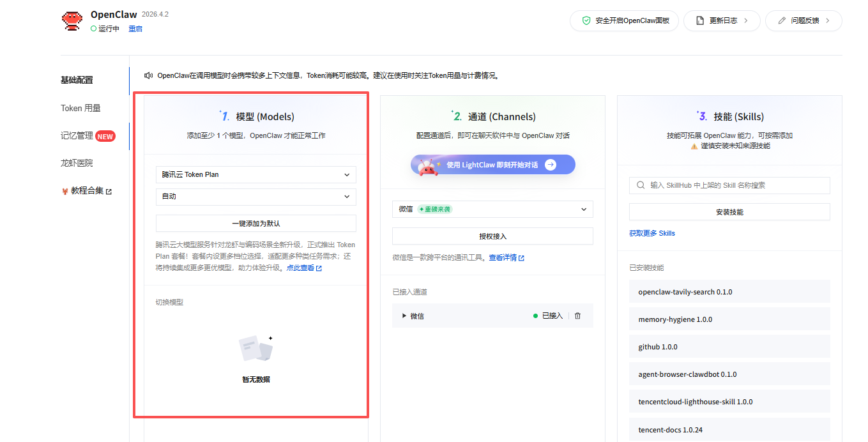
Task: Click the changelog document icon
Action: [x=700, y=20]
